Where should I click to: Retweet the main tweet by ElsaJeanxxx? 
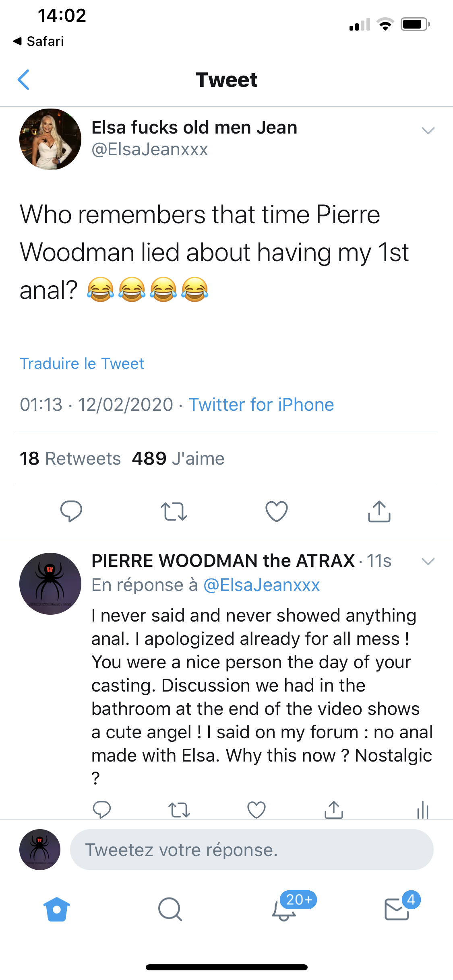174,511
